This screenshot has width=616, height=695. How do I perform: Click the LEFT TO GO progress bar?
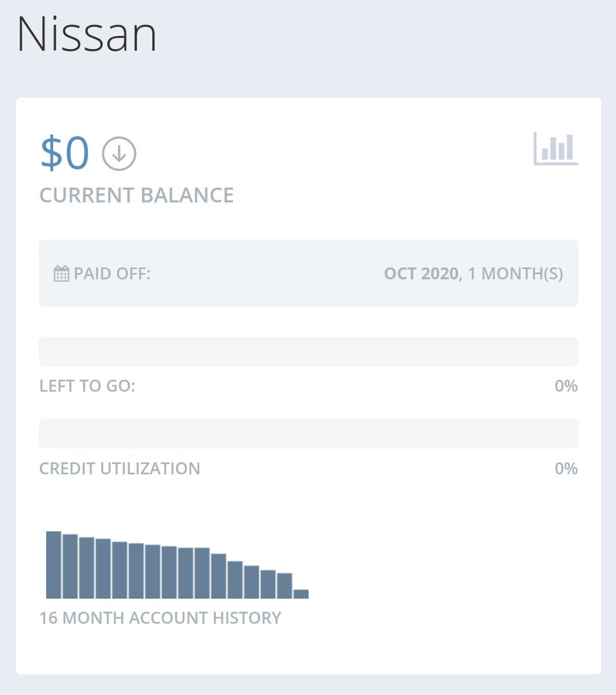[308, 352]
